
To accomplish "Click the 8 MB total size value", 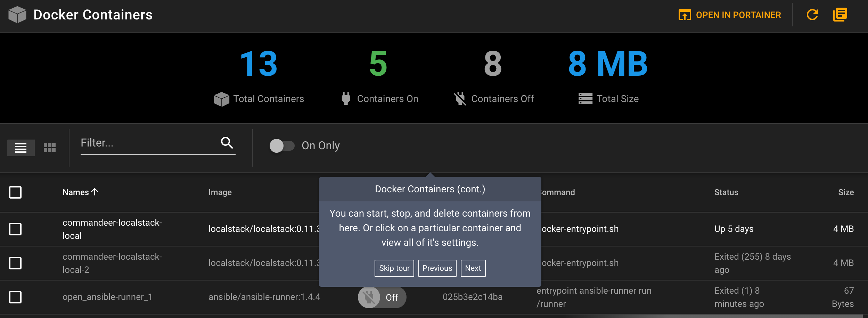I will [x=608, y=64].
